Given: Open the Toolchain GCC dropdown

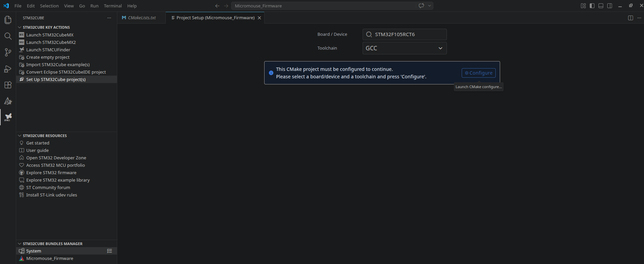Looking at the screenshot, I should pos(404,48).
